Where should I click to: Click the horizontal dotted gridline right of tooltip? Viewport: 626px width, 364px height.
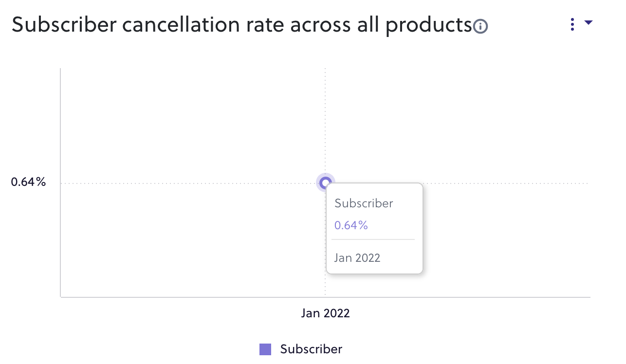tap(505, 183)
